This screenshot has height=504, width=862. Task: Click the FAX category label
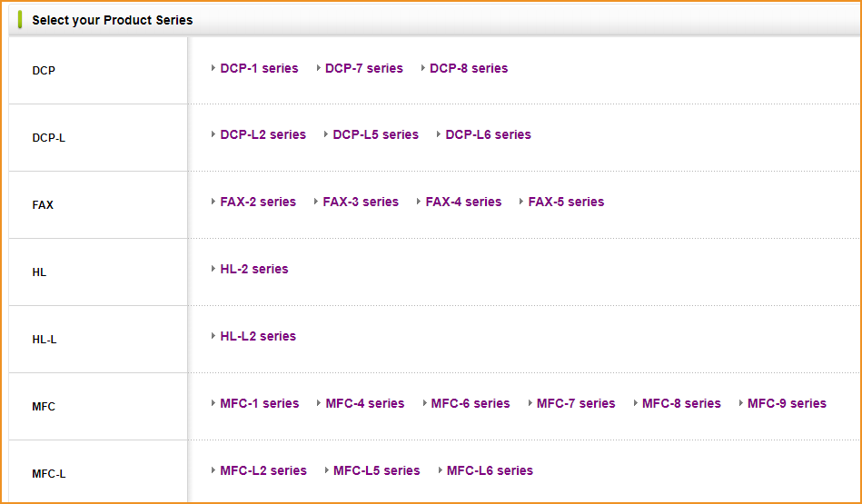(x=43, y=205)
